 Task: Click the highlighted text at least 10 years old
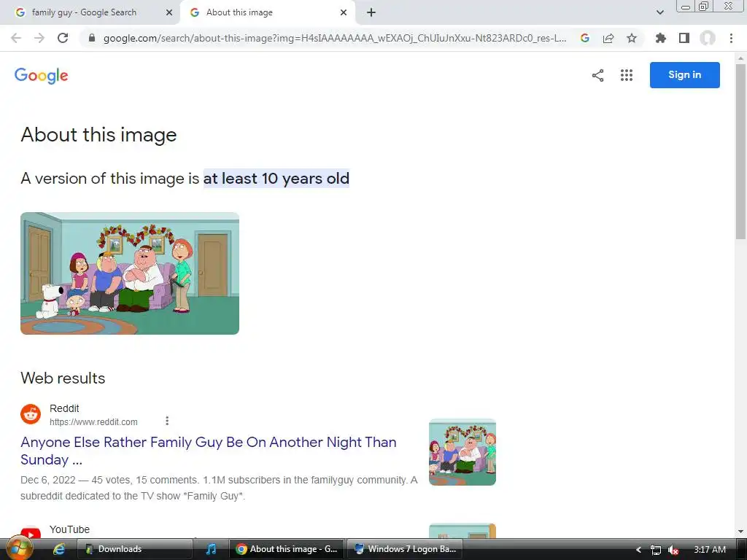[276, 179]
